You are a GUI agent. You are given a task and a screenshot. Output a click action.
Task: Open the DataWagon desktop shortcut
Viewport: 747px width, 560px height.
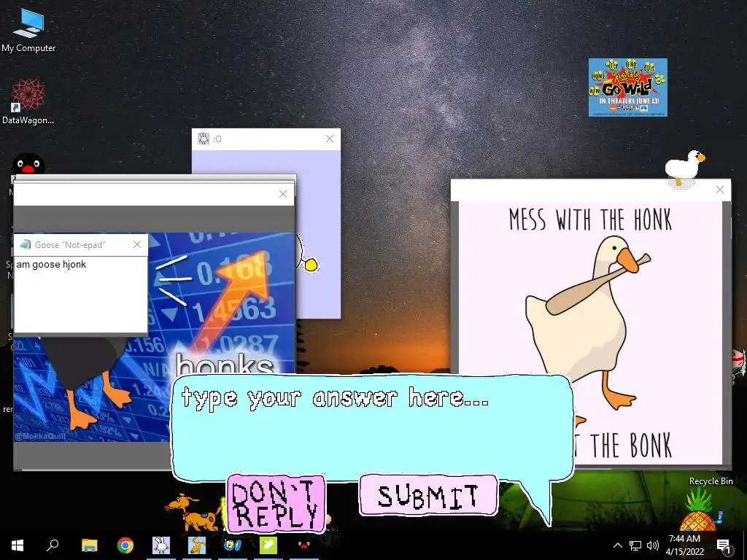[28, 101]
